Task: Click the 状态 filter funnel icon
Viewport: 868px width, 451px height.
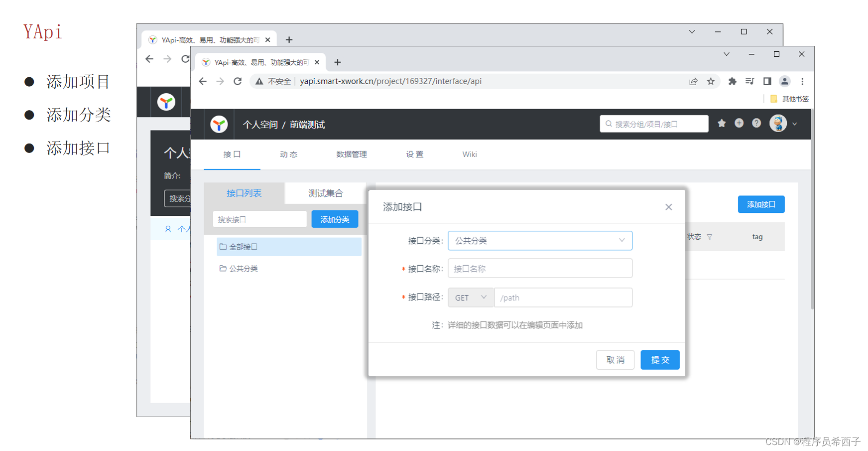Action: (x=710, y=237)
